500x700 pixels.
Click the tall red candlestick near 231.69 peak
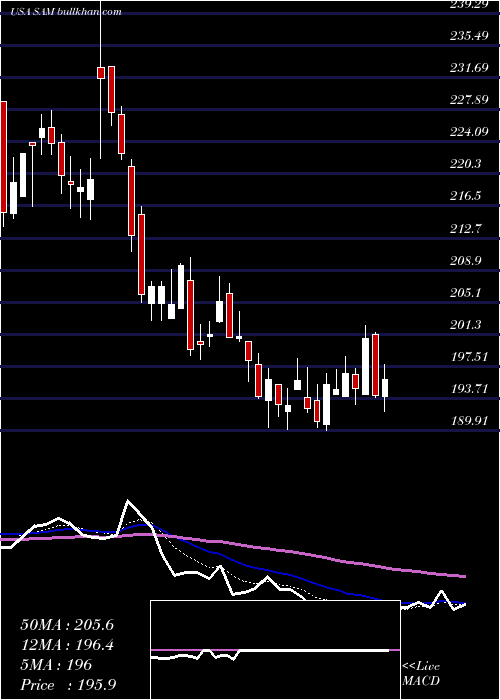[x=111, y=89]
